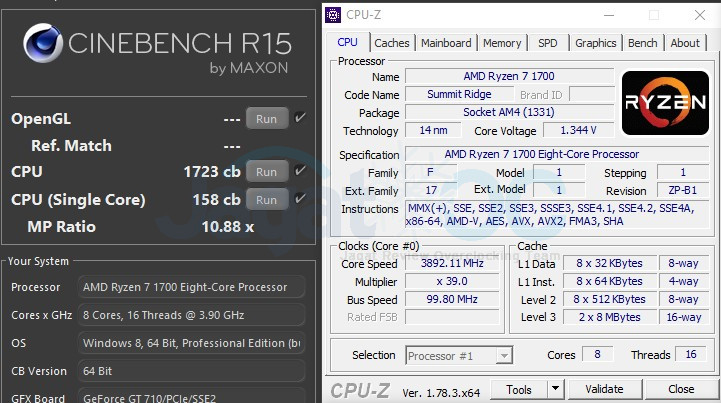
Task: Show the About tab
Action: [685, 43]
